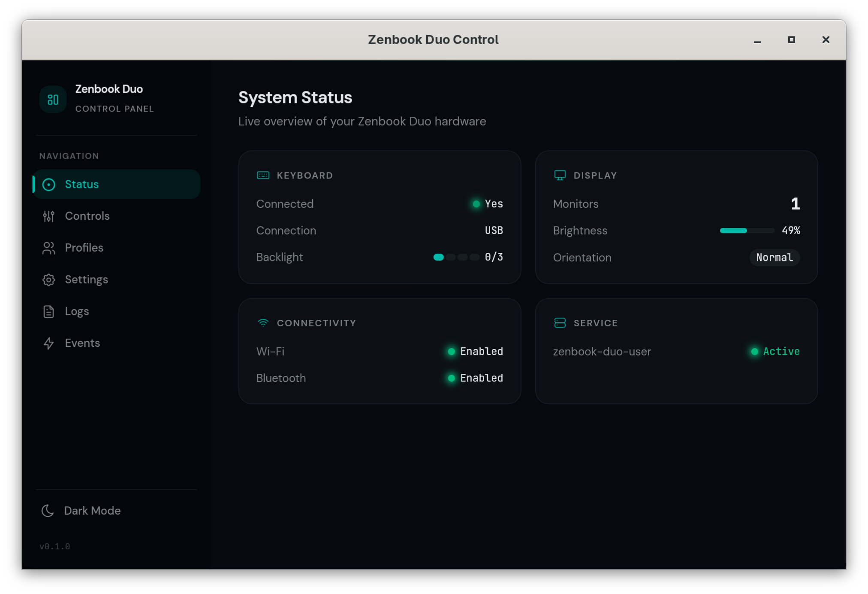The height and width of the screenshot is (594, 868).
Task: Click the Active service status
Action: (x=781, y=352)
